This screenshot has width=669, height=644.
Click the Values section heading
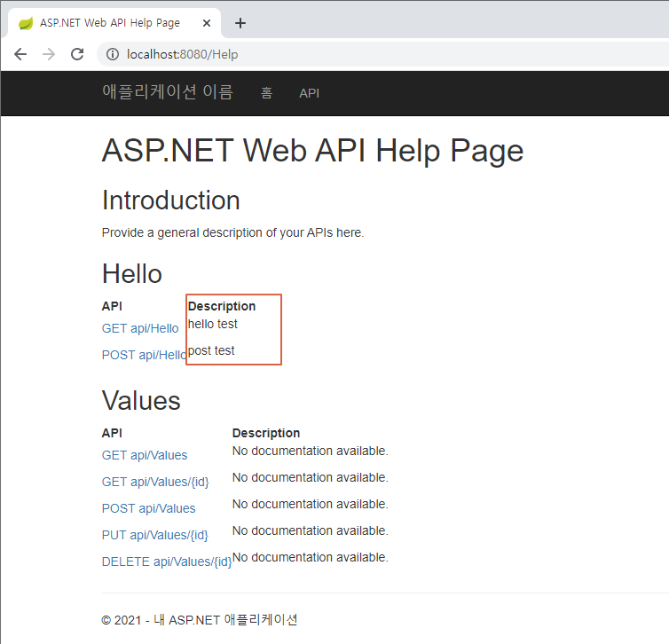[x=141, y=400]
